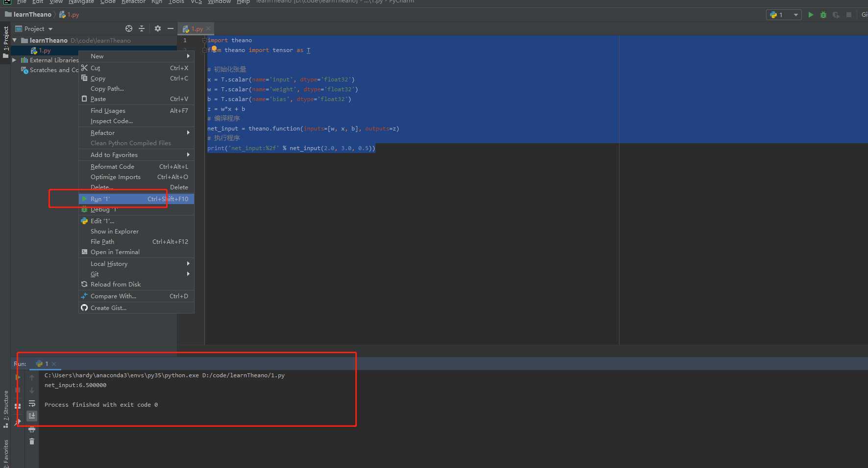Click the intention lightbulb in editor
868x468 pixels.
(214, 49)
